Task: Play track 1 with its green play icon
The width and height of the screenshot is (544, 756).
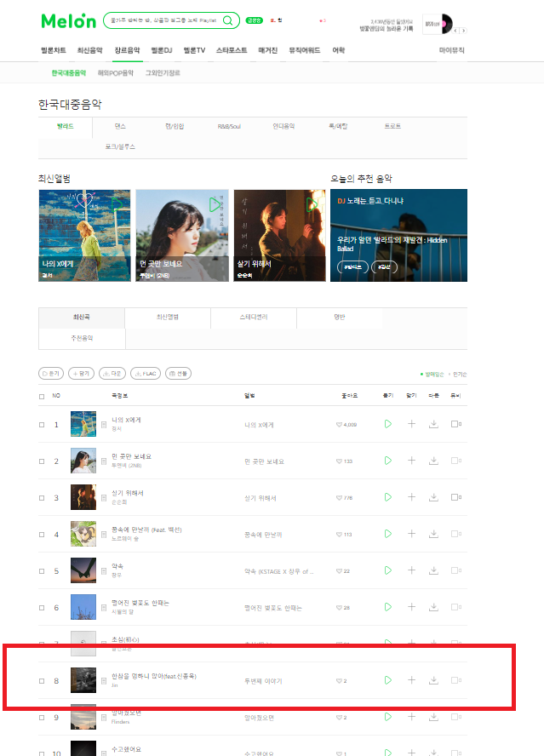Action: click(387, 424)
